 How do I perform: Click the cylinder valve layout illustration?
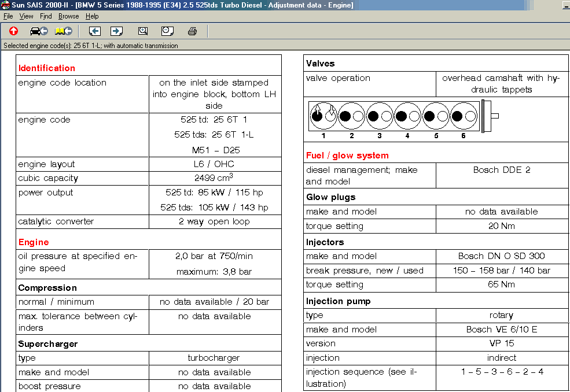(403, 120)
